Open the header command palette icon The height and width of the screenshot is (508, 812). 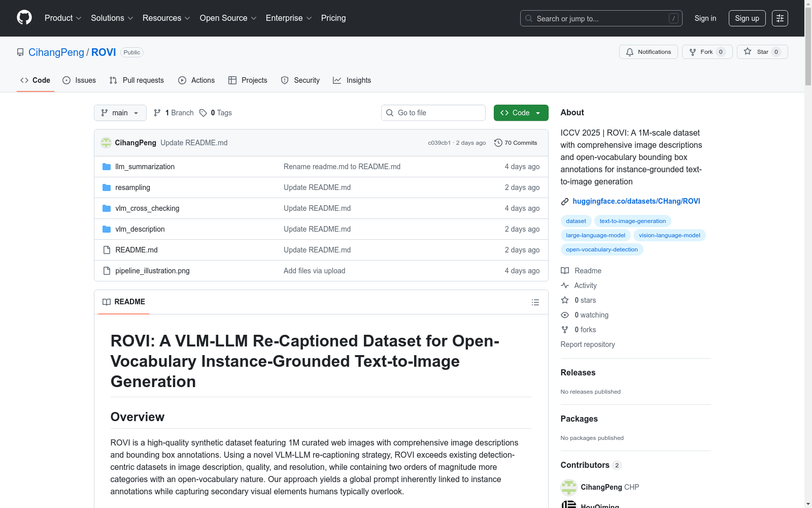click(x=780, y=18)
